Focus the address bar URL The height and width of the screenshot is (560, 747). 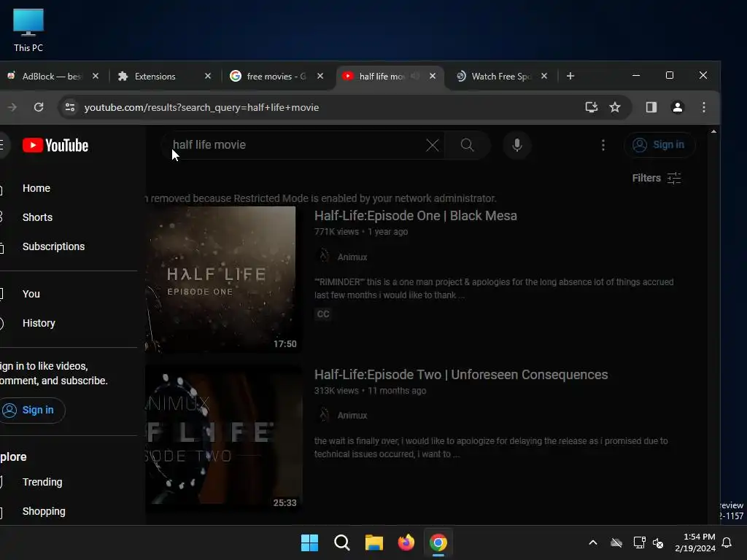click(201, 108)
